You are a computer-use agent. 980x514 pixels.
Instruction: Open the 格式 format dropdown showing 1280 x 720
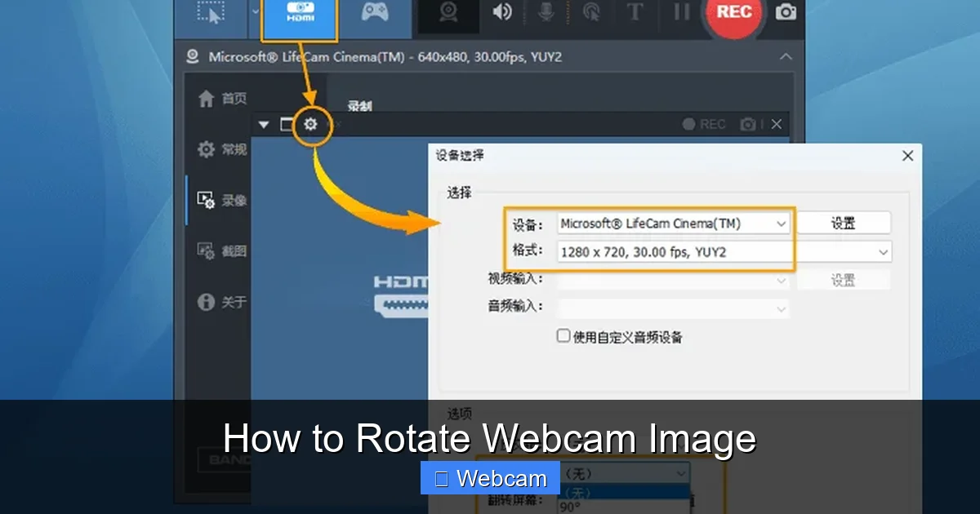pyautogui.click(x=724, y=252)
